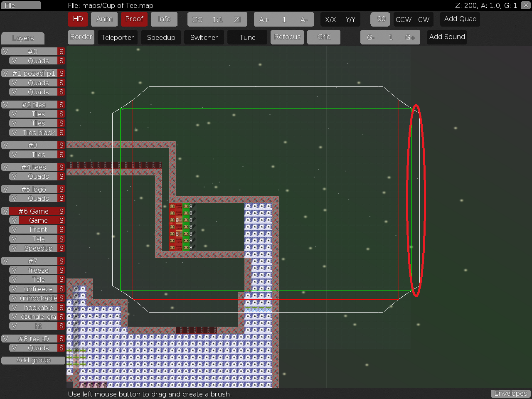The width and height of the screenshot is (532, 399).
Task: Click the ZO zoom out button
Action: tap(197, 20)
